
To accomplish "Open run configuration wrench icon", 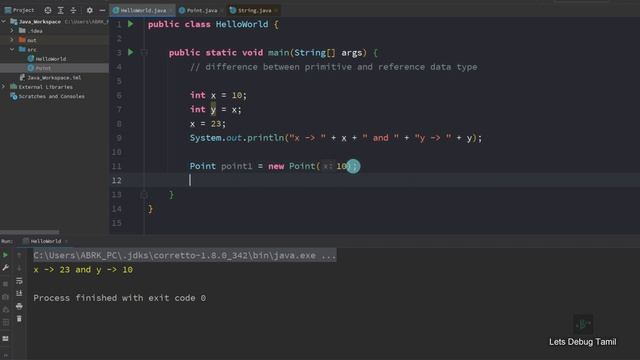I will click(5, 268).
